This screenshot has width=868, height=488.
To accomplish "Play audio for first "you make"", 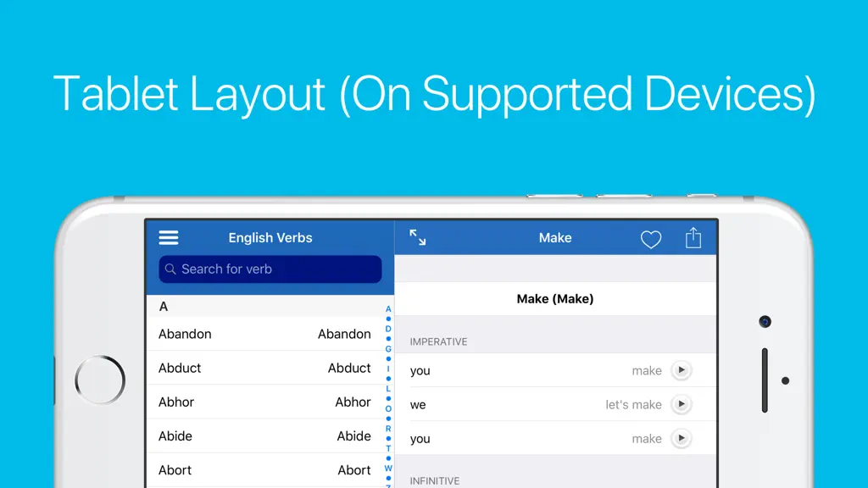I will pos(682,370).
